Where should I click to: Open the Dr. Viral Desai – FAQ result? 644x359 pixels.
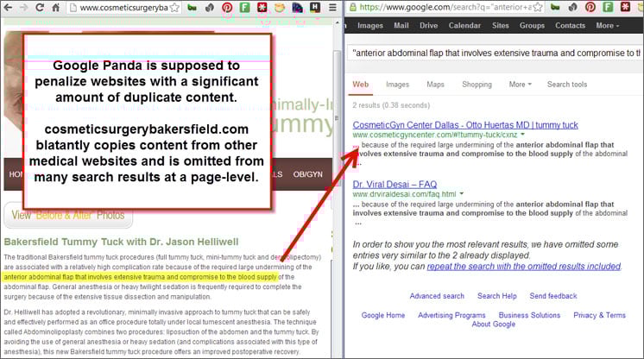point(395,185)
